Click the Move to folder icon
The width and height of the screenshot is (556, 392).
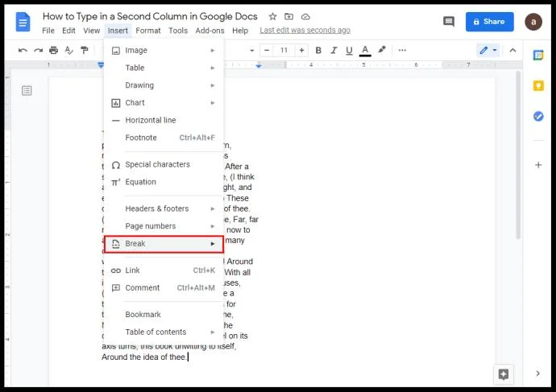(289, 17)
